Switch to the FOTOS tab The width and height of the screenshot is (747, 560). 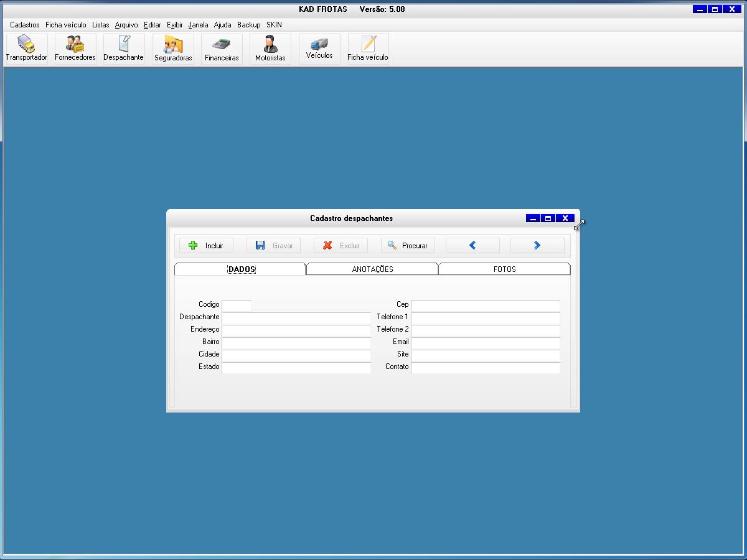(x=504, y=269)
